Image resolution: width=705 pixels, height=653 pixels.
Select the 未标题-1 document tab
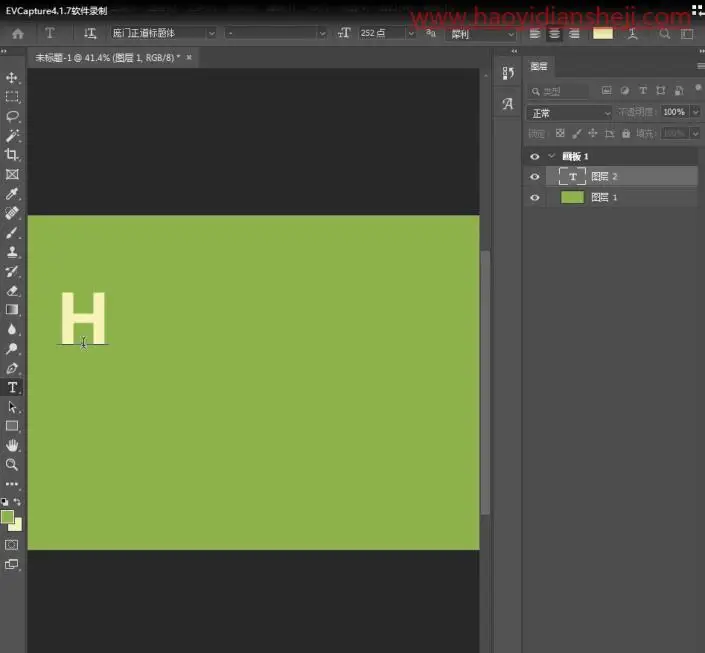pos(107,58)
